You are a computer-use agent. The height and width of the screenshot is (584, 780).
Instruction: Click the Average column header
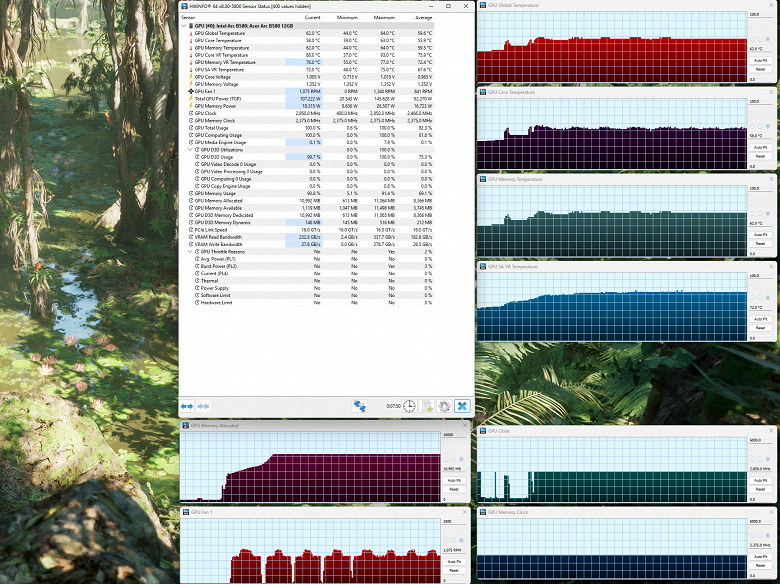pos(415,17)
